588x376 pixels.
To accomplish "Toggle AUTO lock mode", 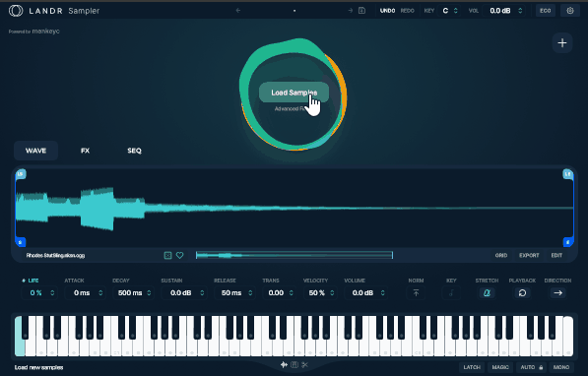I will (x=531, y=367).
